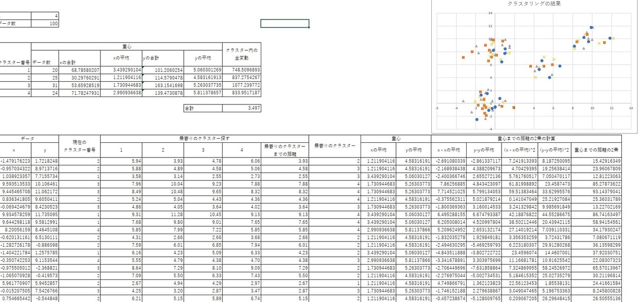Click the cell containing 8.245800828
The width and height of the screenshot is (644, 302).
click(598, 291)
